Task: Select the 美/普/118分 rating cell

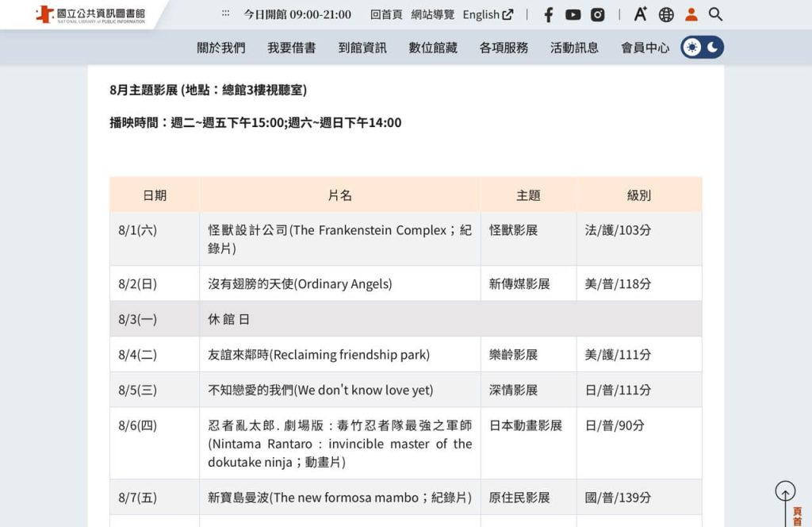Action: 639,283
